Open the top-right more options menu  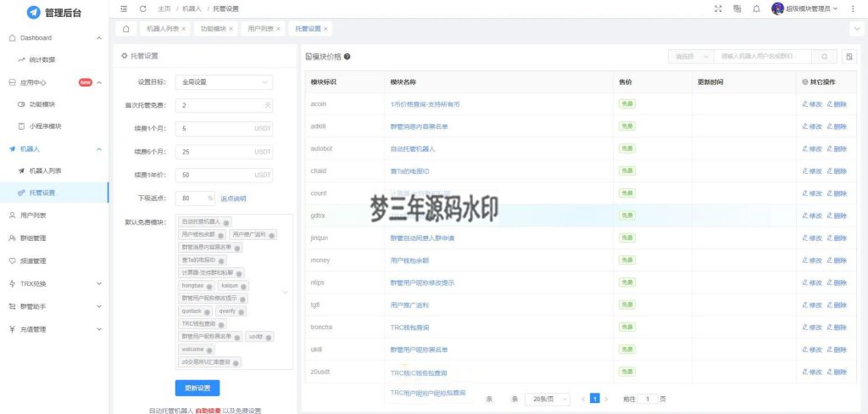click(x=854, y=8)
